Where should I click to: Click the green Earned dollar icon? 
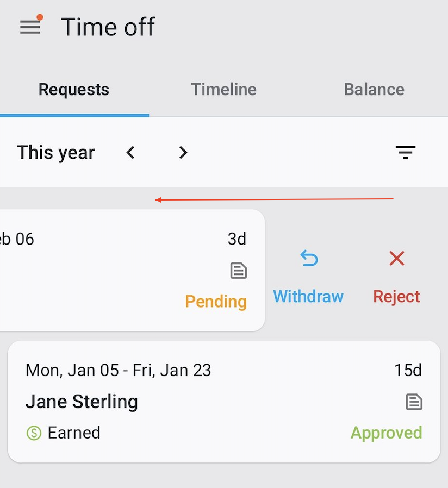point(34,433)
